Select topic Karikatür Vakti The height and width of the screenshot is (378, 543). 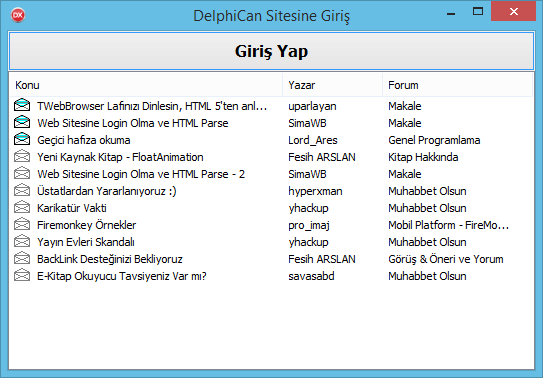[72, 208]
